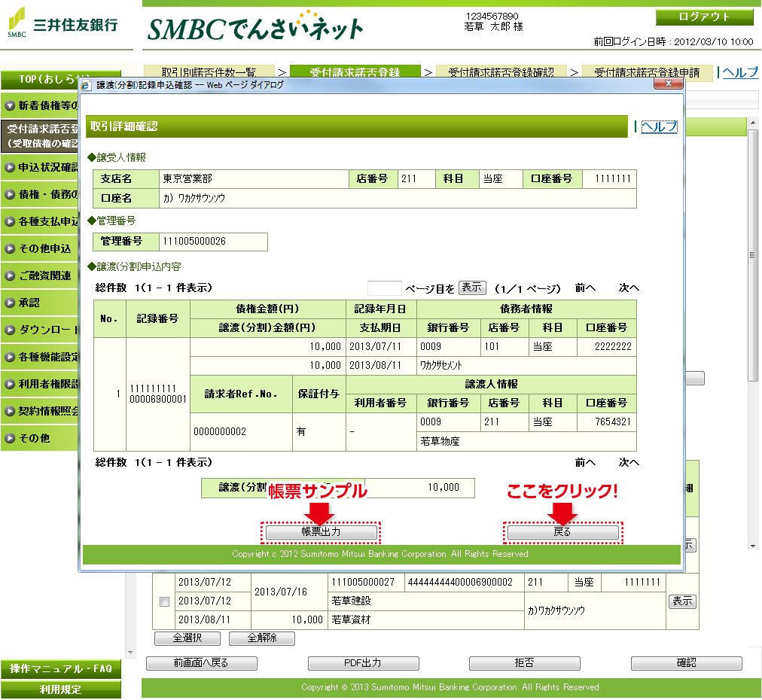Expand the 利用者権限 sidebar arrow icon
This screenshot has width=762, height=700.
(10, 384)
